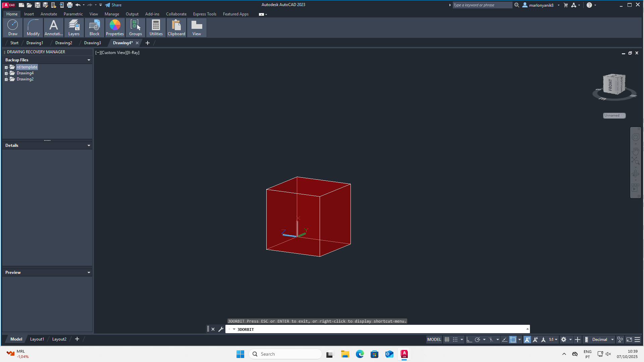
Task: Toggle object snap in status bar
Action: tap(513, 340)
